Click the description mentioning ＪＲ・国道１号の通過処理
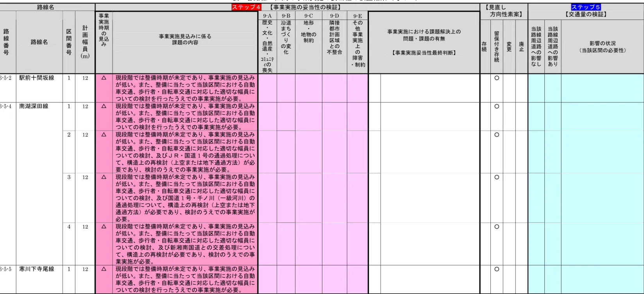The image size is (644, 294). pos(185,152)
